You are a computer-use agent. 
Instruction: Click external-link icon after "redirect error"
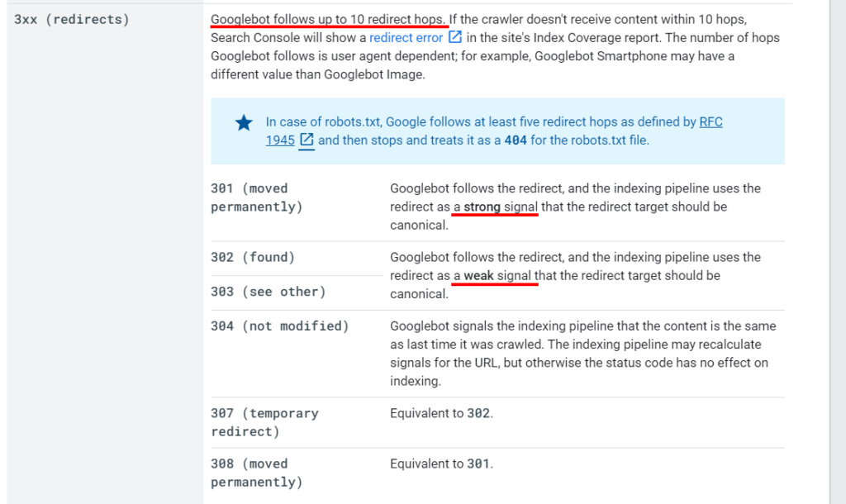(455, 36)
